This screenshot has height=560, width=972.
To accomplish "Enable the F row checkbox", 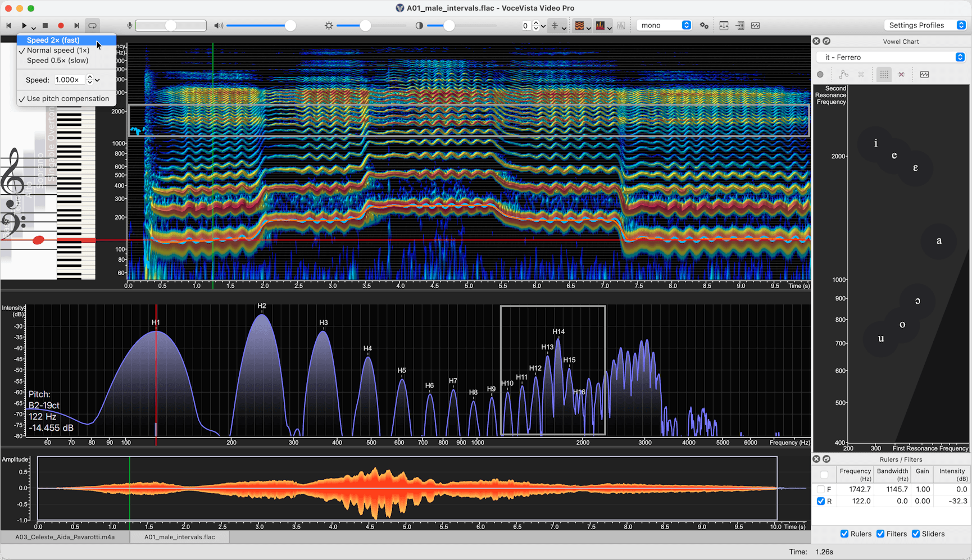I will pos(821,489).
